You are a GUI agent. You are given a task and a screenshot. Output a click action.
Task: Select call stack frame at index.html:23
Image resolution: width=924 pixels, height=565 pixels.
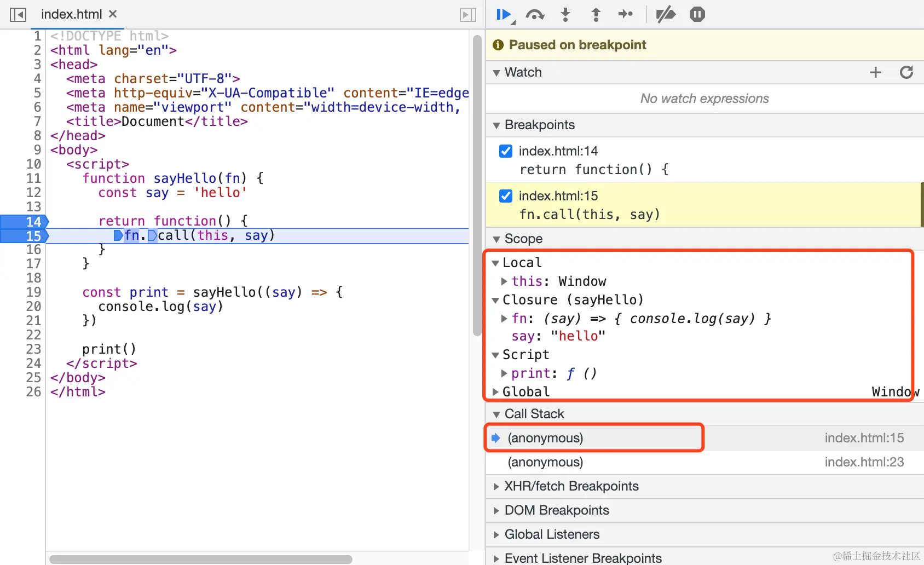coord(705,462)
